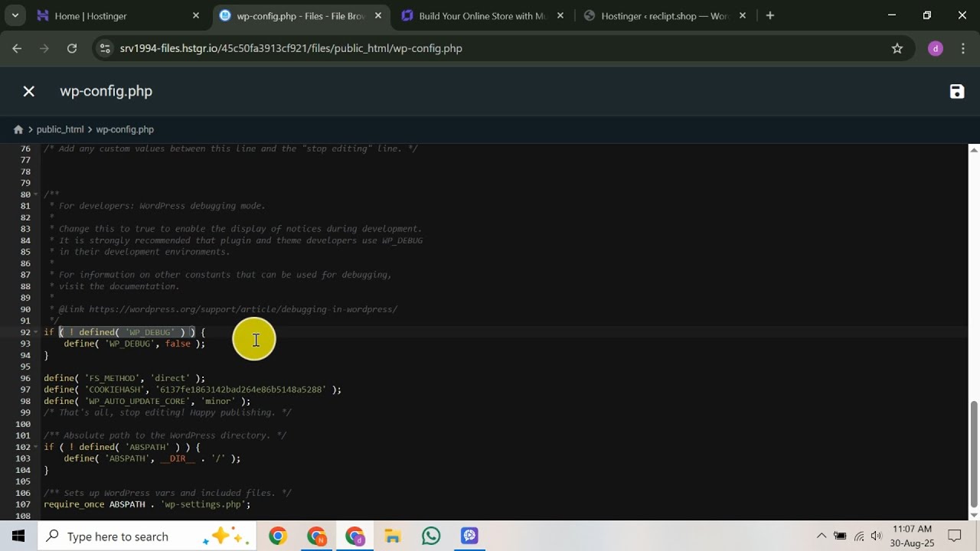Close the wp-config.php browser tab
980x551 pixels.
(x=378, y=15)
